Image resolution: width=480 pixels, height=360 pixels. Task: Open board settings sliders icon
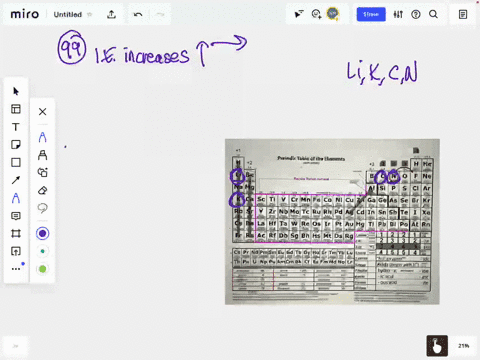click(398, 14)
